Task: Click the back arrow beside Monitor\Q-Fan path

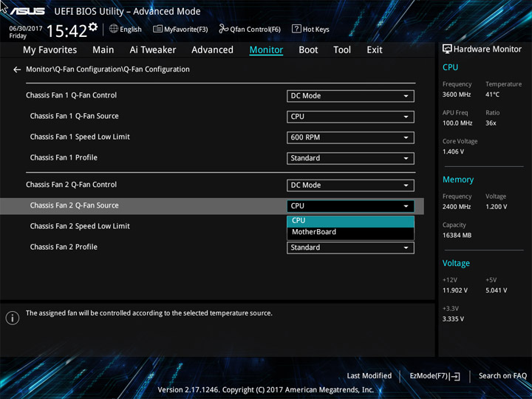Action: pyautogui.click(x=16, y=69)
